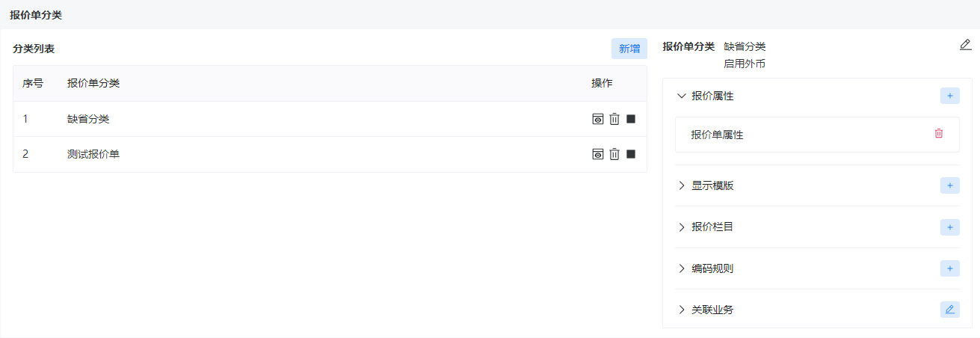Remove 报价单属性 with red trash icon
The width and height of the screenshot is (980, 338).
[939, 133]
